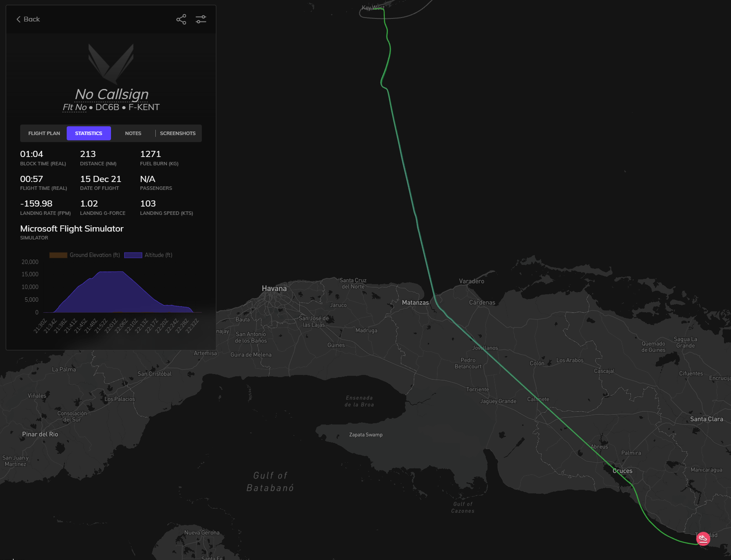This screenshot has height=560, width=731.
Task: Click the Key West map label
Action: [373, 8]
